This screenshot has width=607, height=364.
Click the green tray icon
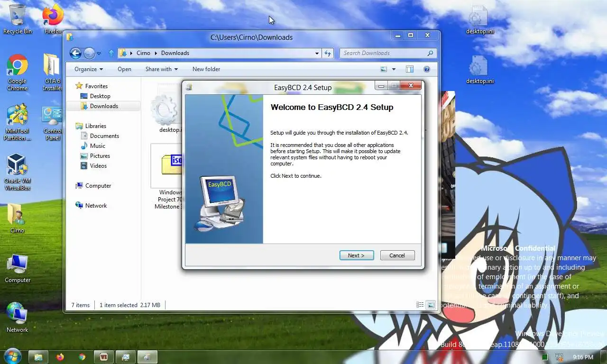pyautogui.click(x=545, y=357)
